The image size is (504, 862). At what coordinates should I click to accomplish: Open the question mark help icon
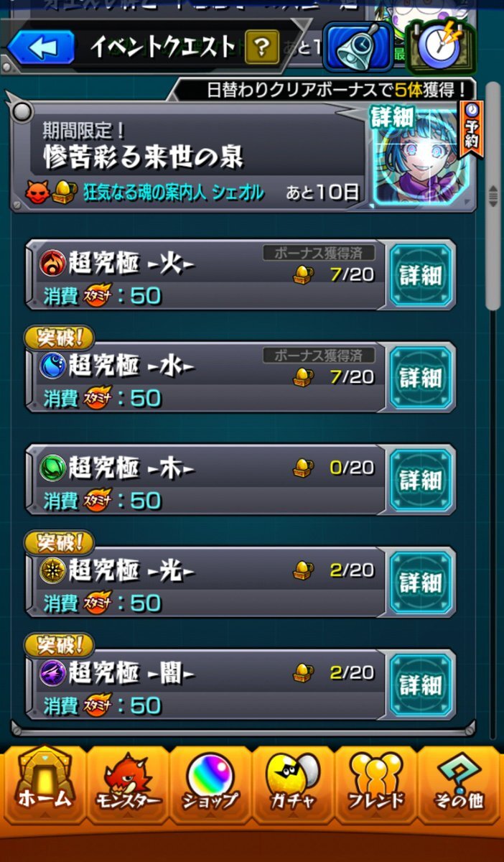[x=261, y=47]
